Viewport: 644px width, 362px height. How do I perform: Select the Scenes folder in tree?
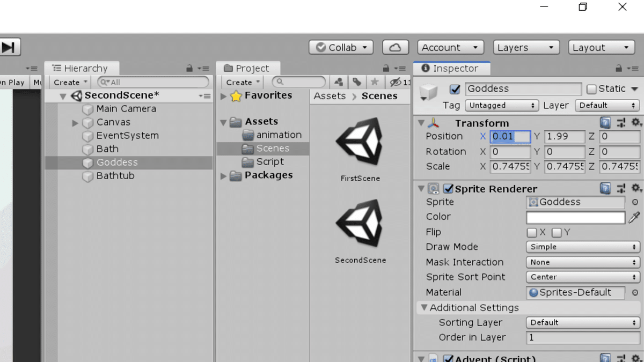(x=263, y=149)
